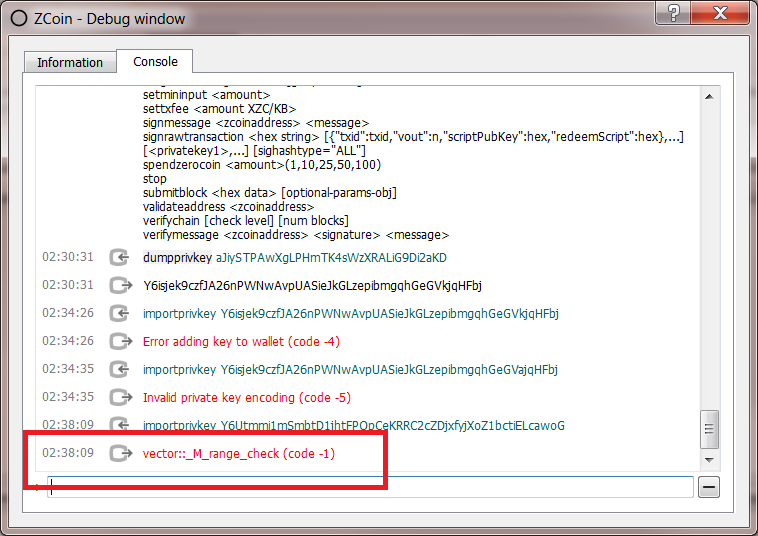Click importprivkey command ending in bctiELcawoG
This screenshot has width=758, height=536.
(353, 425)
